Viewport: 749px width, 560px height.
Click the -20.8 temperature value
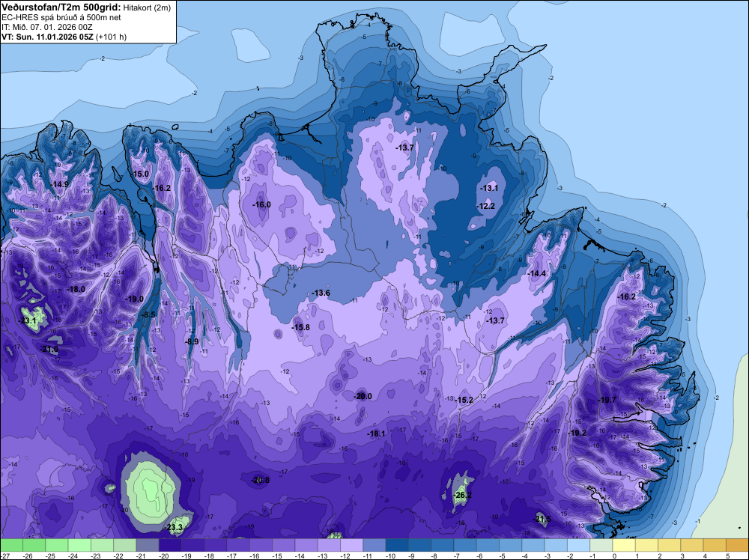(x=261, y=480)
